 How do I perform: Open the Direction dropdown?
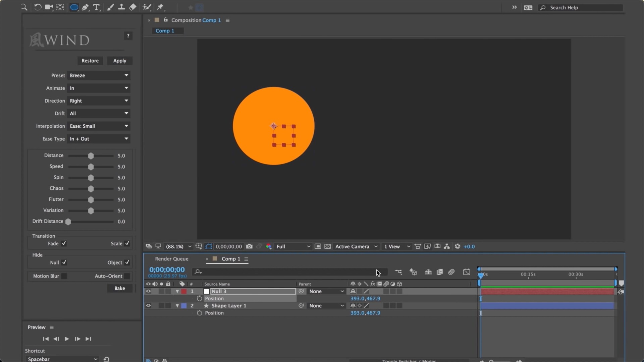[x=98, y=101]
